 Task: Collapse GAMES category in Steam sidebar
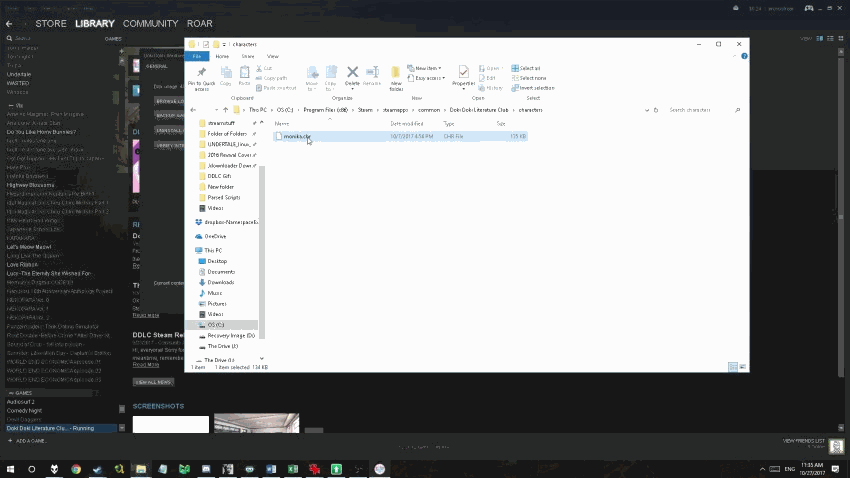pos(10,393)
